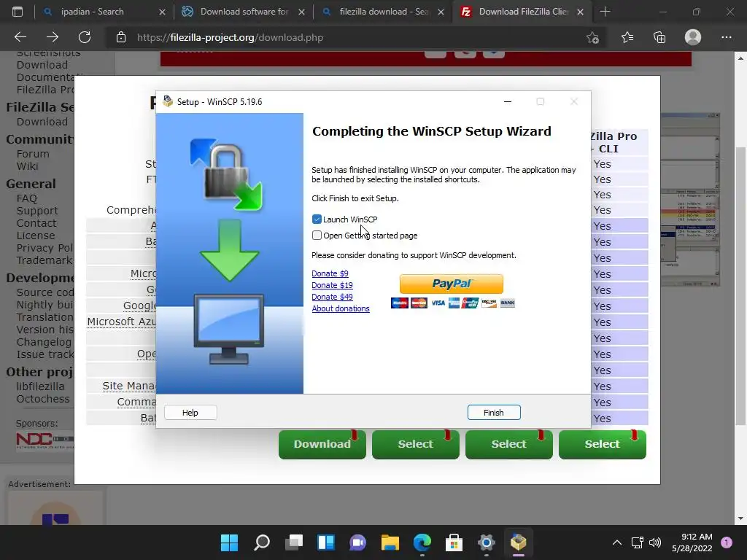Close the Download FileZilla Client tab
The height and width of the screenshot is (560, 747).
pos(580,12)
